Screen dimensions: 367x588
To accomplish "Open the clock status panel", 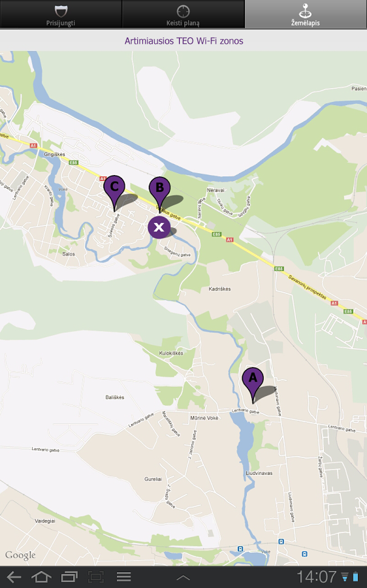I will point(317,577).
